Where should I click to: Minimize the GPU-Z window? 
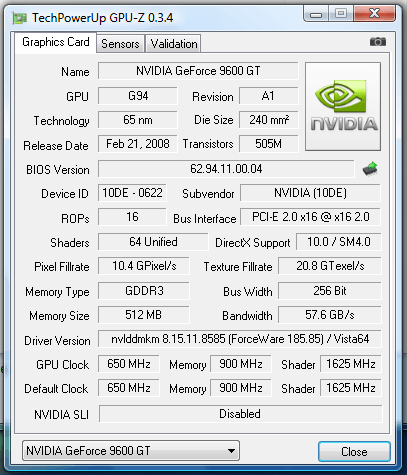point(316,14)
